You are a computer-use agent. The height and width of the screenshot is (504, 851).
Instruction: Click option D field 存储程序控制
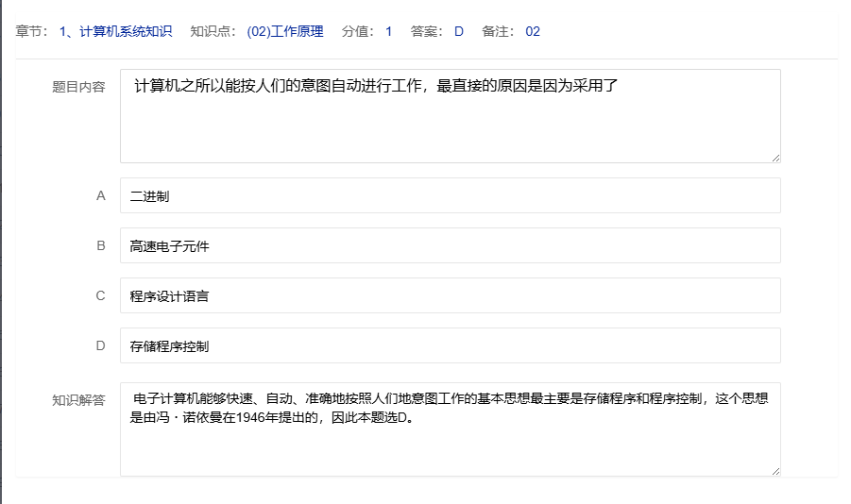450,345
